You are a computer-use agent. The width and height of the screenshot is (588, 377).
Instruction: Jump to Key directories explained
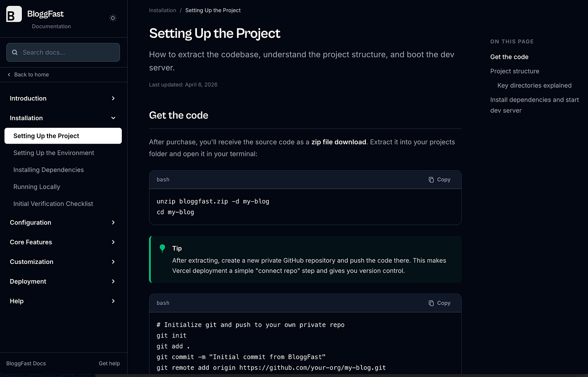point(534,85)
